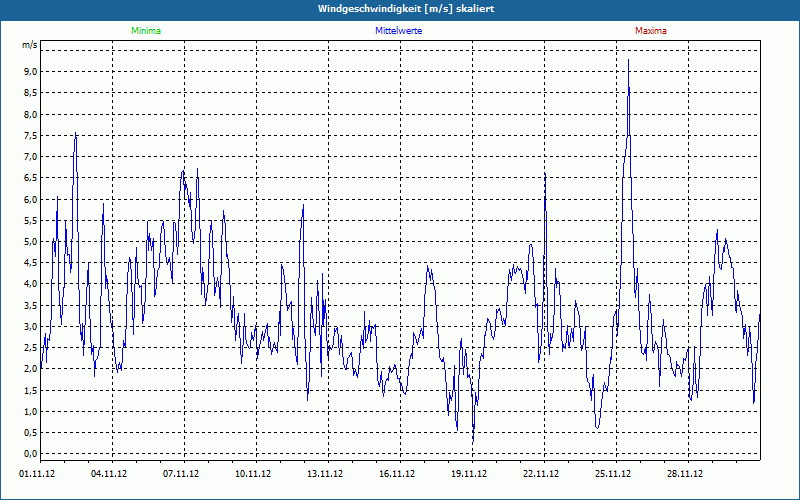800x500 pixels.
Task: Click the 19.11.12 date label
Action: (469, 474)
